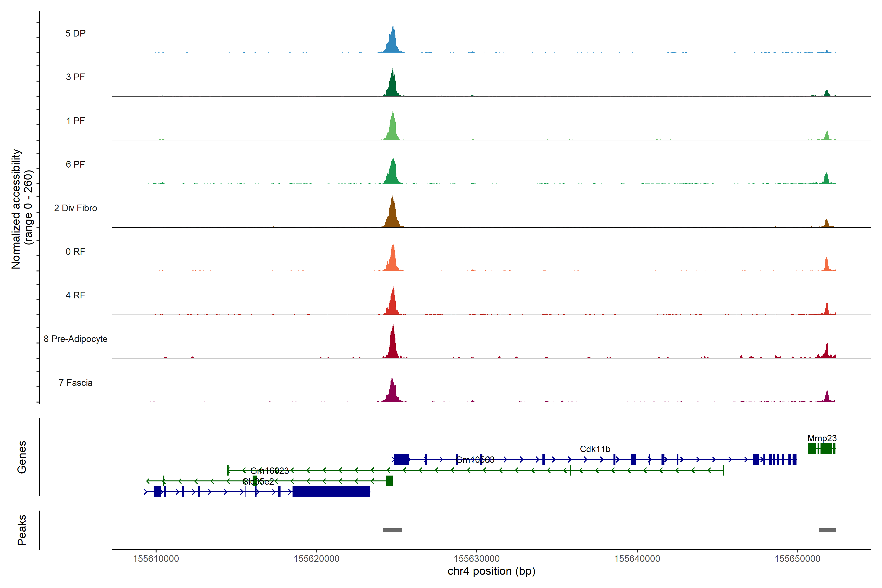Click the 155630000 x-axis tick label

(477, 558)
